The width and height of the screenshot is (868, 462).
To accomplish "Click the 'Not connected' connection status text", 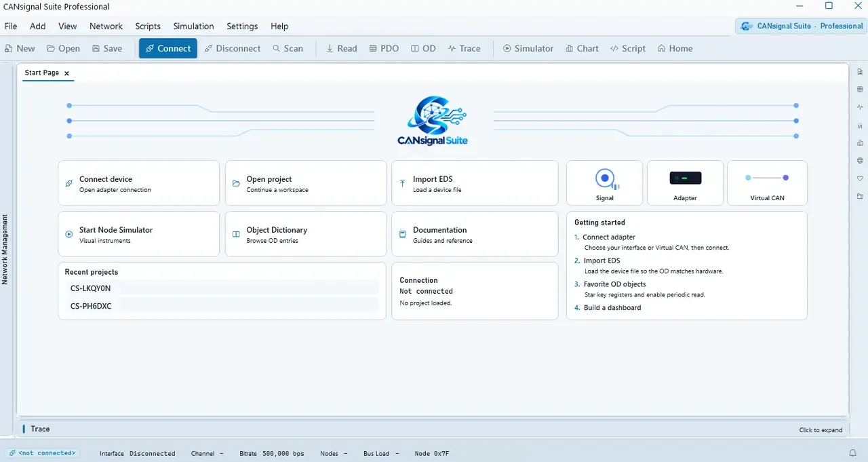I will tap(427, 292).
